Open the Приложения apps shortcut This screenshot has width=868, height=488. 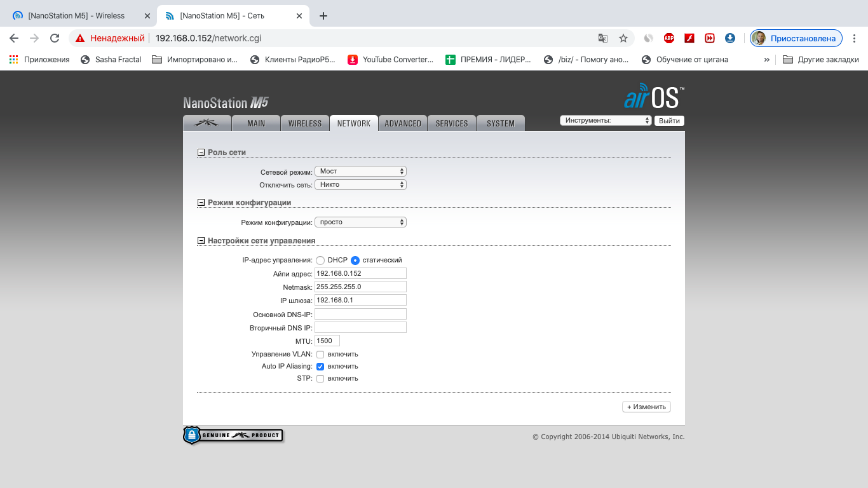(x=39, y=60)
